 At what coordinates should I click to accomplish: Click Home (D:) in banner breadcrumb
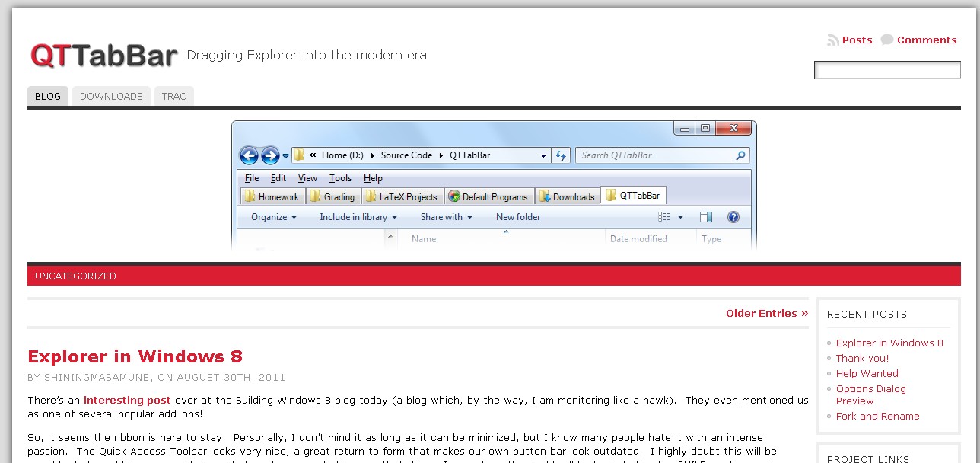point(342,155)
